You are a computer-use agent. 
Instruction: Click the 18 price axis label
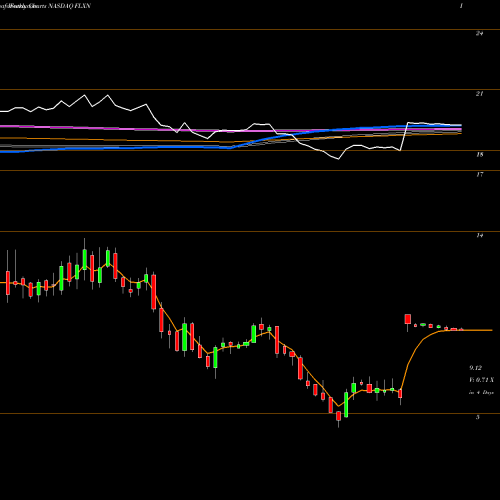[x=479, y=154]
